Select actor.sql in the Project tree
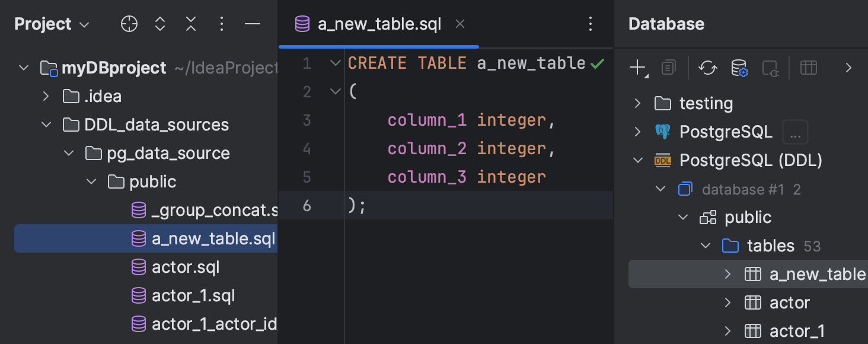 (x=186, y=267)
